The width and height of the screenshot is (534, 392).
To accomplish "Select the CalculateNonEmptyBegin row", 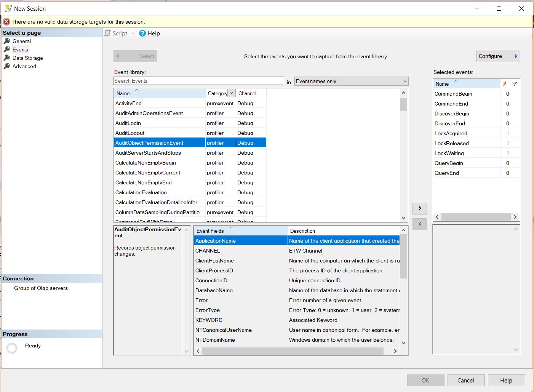I will click(x=190, y=163).
